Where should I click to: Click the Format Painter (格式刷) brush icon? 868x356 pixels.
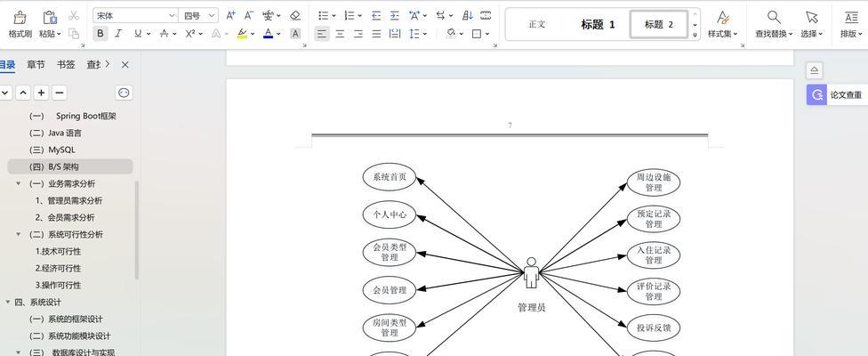tap(20, 17)
